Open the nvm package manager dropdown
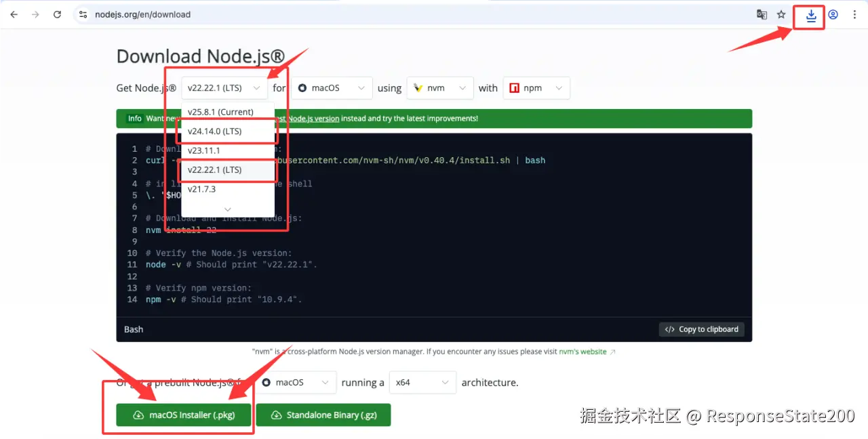The height and width of the screenshot is (439, 868). (440, 88)
